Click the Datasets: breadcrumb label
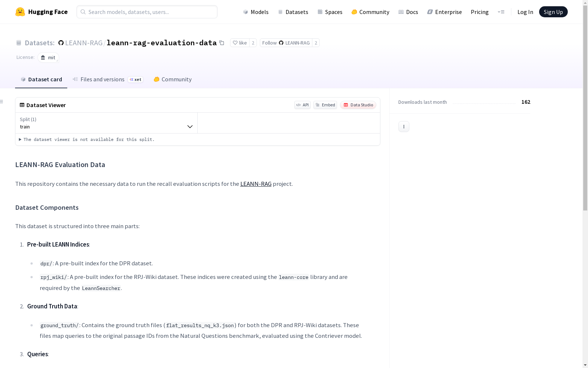Viewport: 588px width, 368px height. pyautogui.click(x=40, y=43)
